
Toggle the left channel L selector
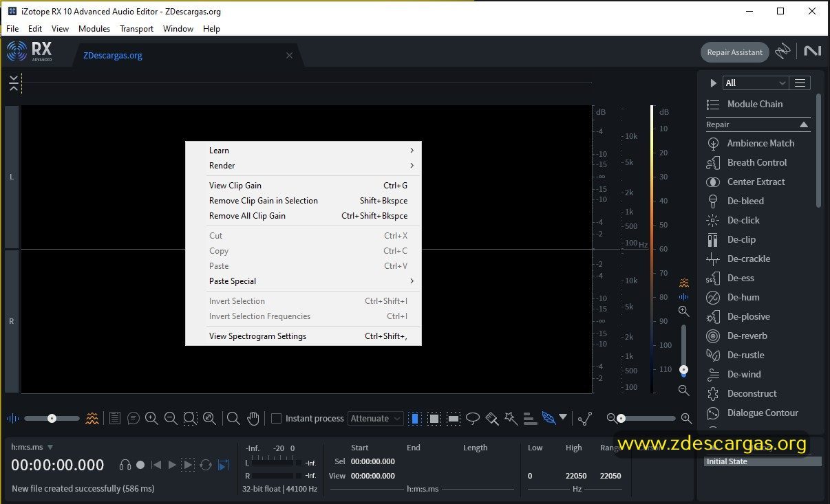12,177
